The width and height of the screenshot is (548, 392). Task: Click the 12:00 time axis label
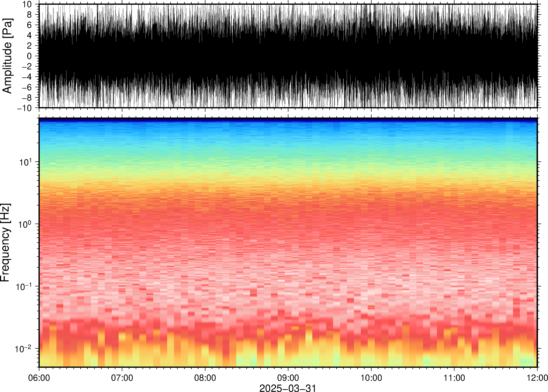point(537,378)
